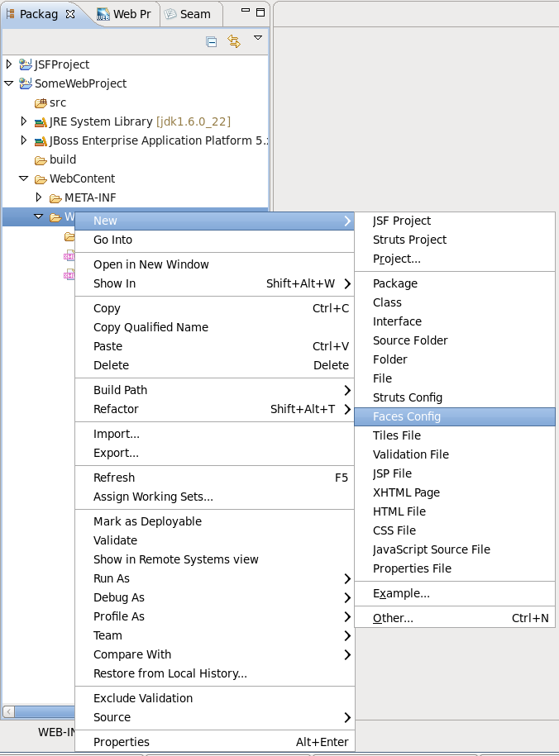
Task: Choose Properties from the context menu
Action: [215, 742]
